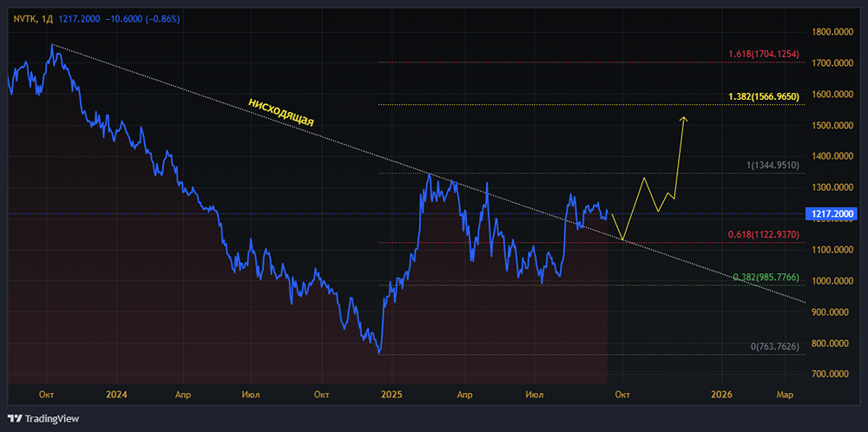Select the 1(1344.9510) Fibonacci level label
This screenshot has height=432, width=868.
[x=771, y=166]
